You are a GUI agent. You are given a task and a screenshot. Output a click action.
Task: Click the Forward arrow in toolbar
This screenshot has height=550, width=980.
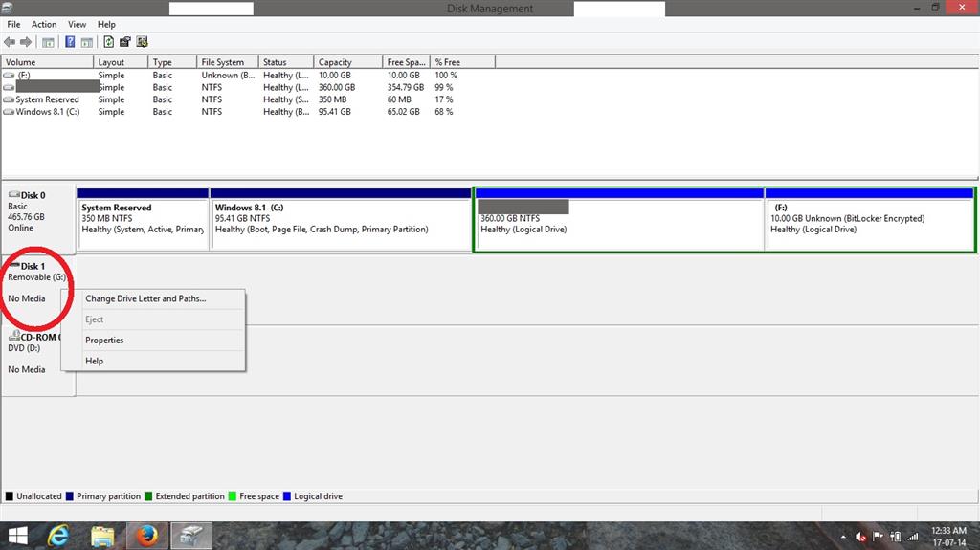[26, 42]
